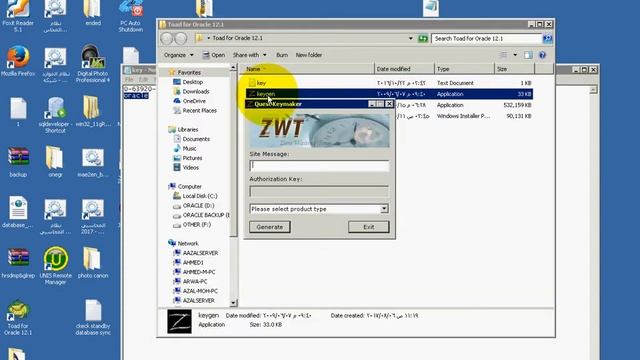Sort files by Date modified column header
Image resolution: width=640 pixels, height=360 pixels.
point(404,69)
